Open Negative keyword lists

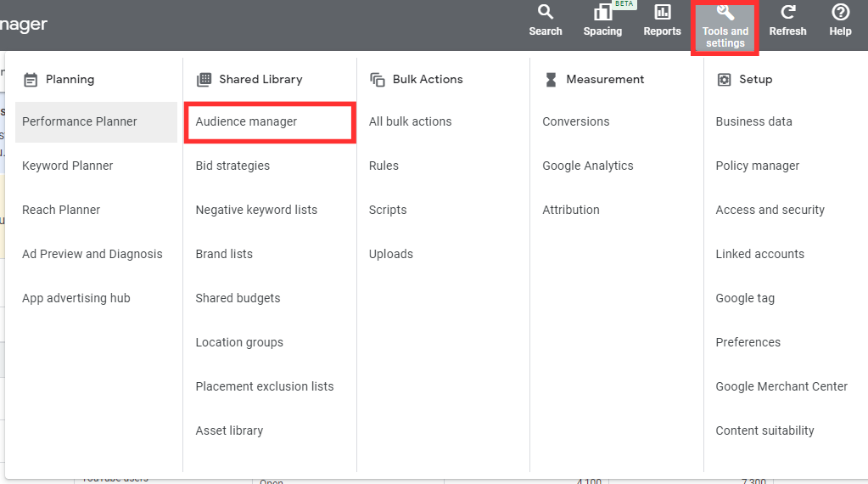(x=256, y=210)
